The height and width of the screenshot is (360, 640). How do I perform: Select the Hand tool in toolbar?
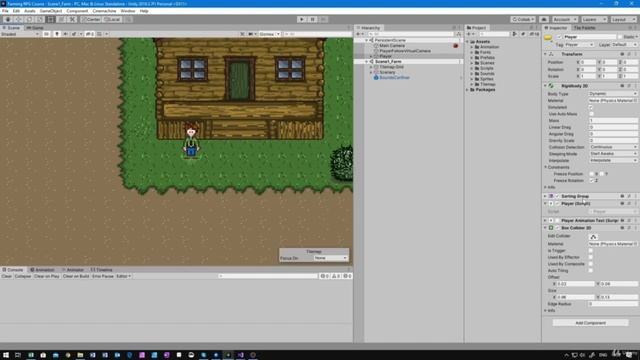click(8, 19)
